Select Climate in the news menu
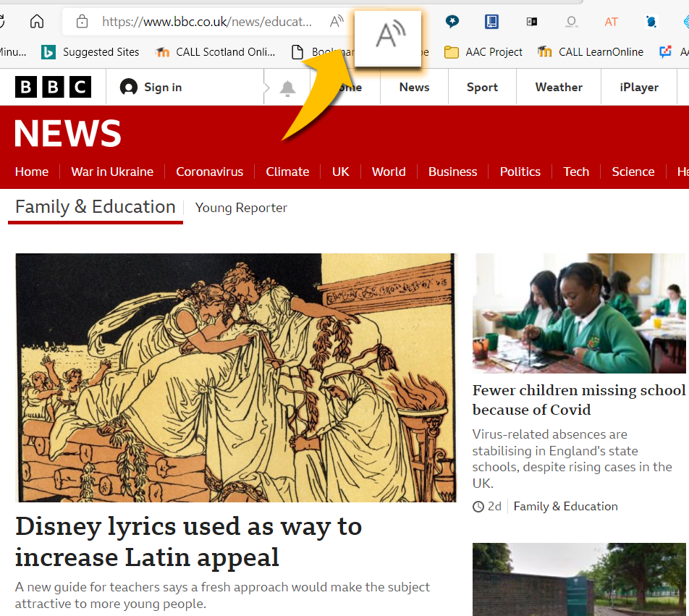This screenshot has height=616, width=689. click(287, 172)
